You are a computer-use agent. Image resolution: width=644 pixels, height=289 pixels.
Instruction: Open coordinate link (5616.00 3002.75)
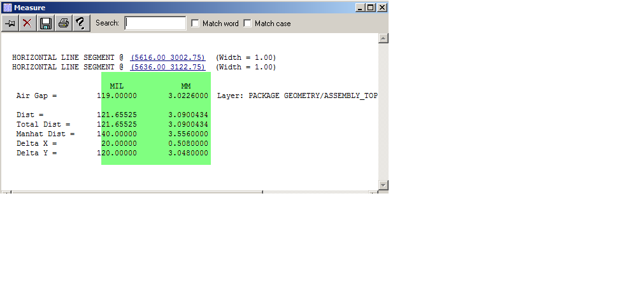[168, 57]
